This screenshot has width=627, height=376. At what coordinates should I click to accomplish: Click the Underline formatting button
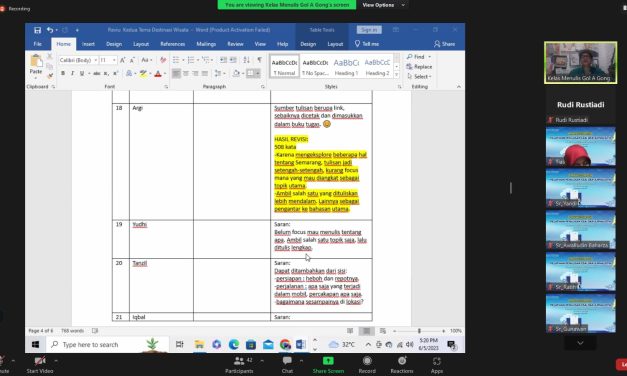coord(82,73)
